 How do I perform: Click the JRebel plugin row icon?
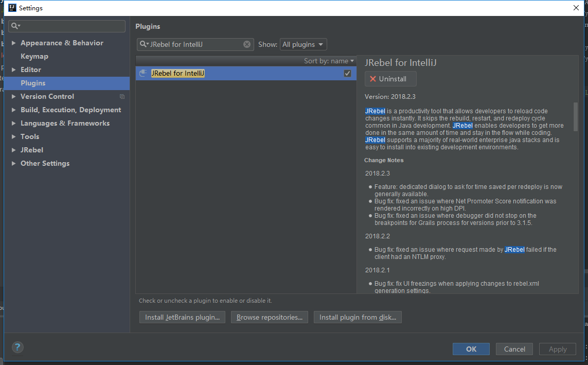(143, 73)
